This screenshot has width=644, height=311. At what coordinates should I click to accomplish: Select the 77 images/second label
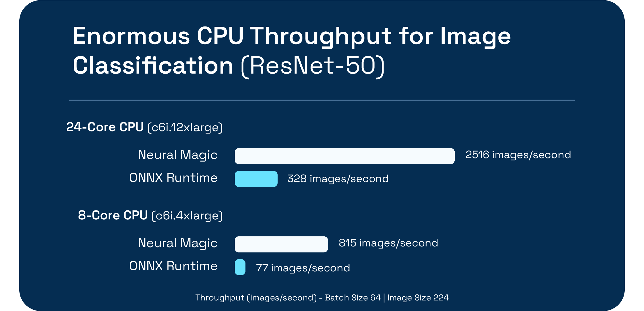point(303,268)
